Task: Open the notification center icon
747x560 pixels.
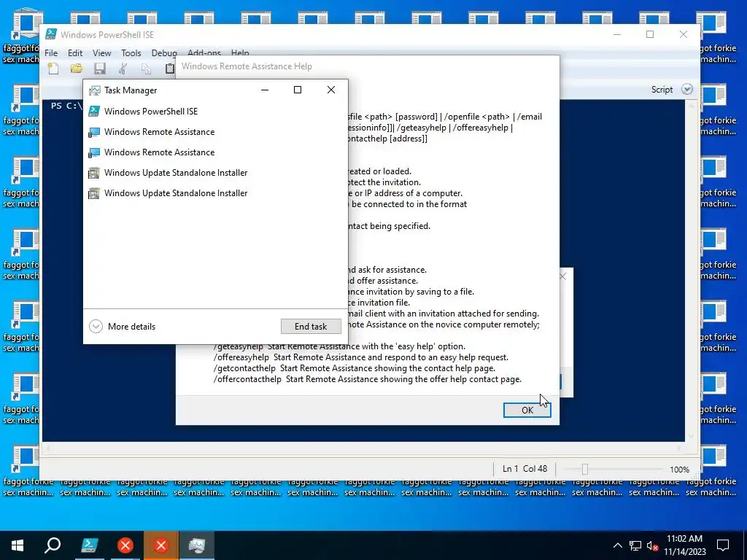Action: 723,545
